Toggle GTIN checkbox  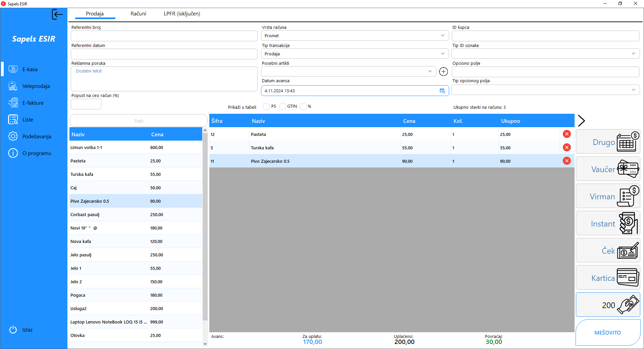coord(282,106)
